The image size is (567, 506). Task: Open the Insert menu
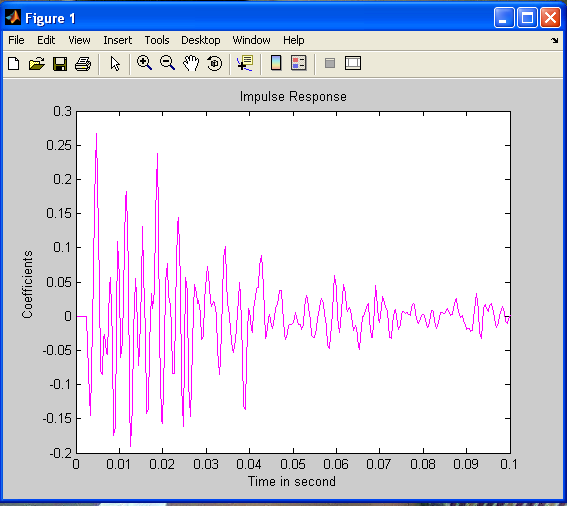(x=118, y=40)
